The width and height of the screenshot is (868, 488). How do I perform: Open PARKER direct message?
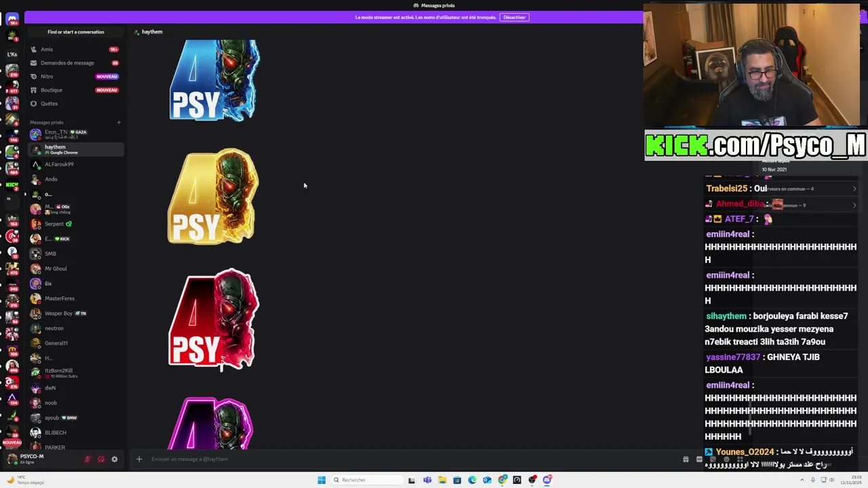pyautogui.click(x=75, y=447)
